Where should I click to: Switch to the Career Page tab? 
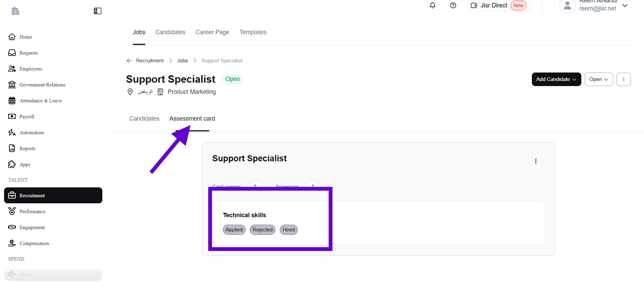click(212, 32)
